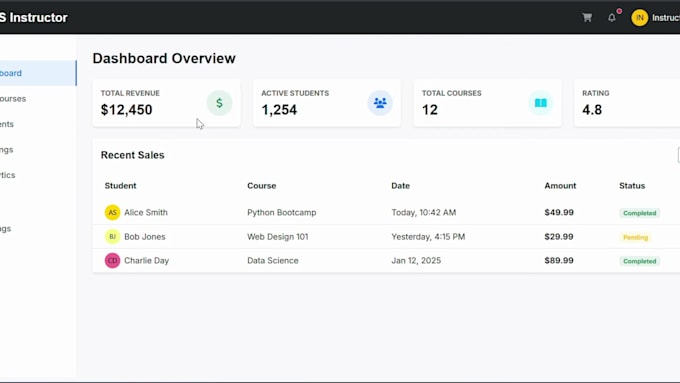Click the Status column header
This screenshot has height=383, width=680.
632,186
